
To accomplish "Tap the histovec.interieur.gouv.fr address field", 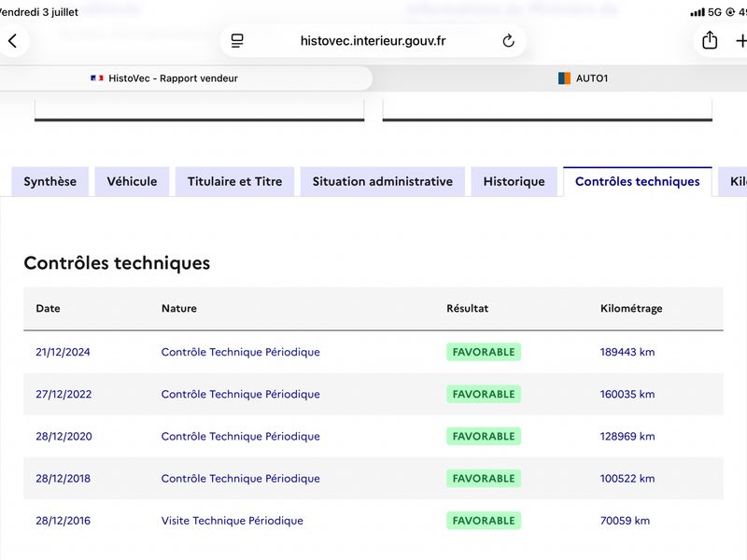I will coord(373,41).
